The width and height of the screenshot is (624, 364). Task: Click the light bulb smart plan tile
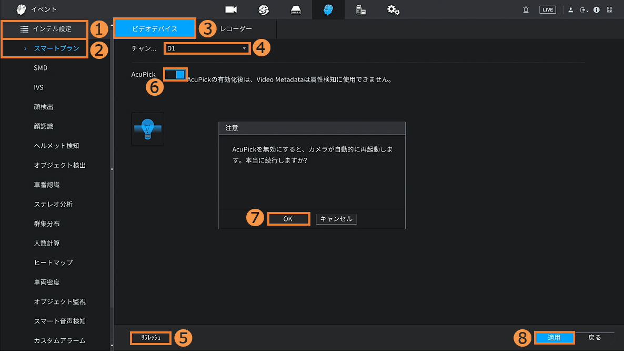148,129
